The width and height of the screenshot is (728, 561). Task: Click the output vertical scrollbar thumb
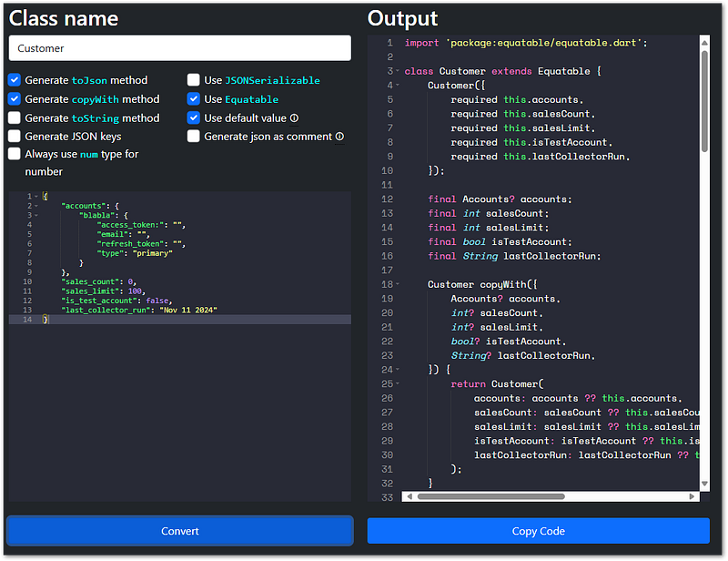click(704, 101)
